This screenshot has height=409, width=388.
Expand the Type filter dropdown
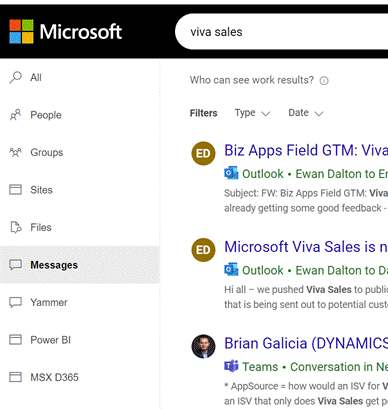[x=252, y=113]
